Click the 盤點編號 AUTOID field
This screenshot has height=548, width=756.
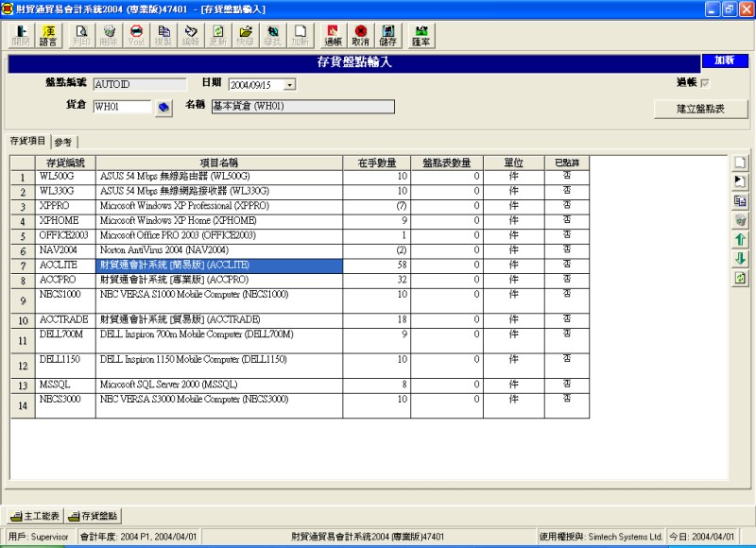pos(140,84)
